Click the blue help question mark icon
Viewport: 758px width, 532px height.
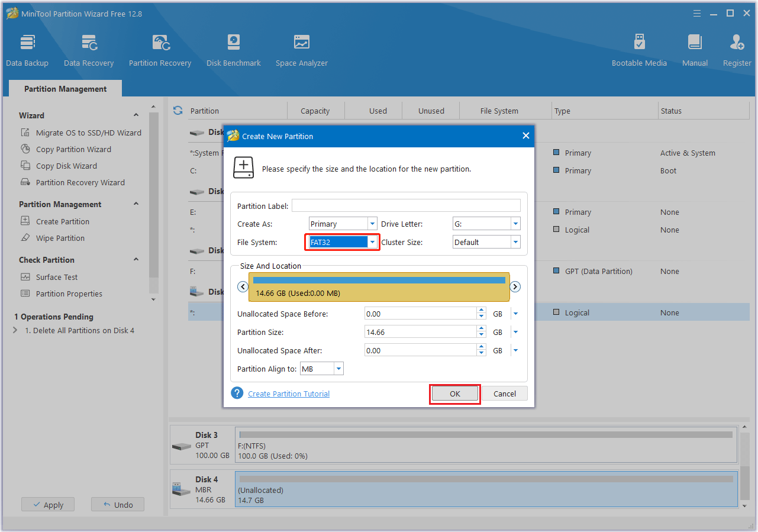pyautogui.click(x=237, y=393)
